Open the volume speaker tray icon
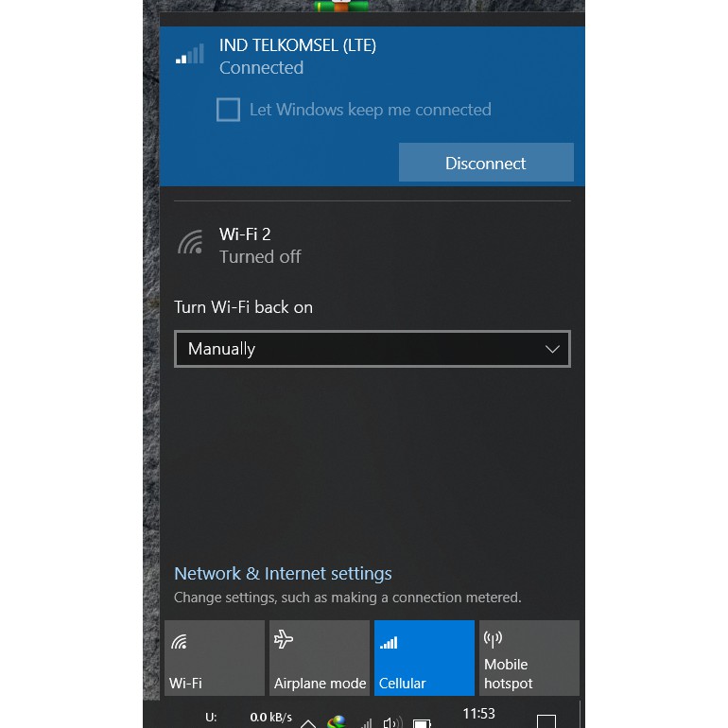 [392, 722]
